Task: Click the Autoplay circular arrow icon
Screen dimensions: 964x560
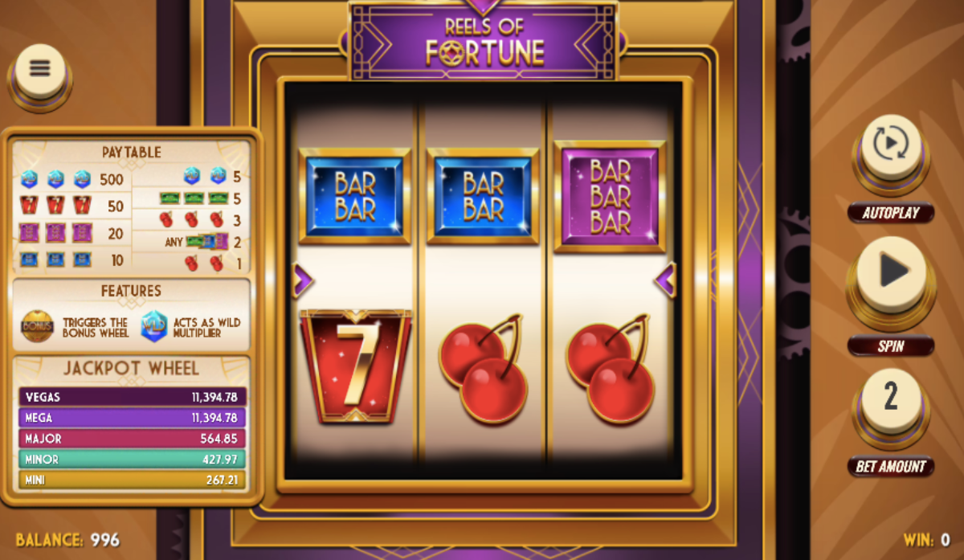Action: (890, 146)
